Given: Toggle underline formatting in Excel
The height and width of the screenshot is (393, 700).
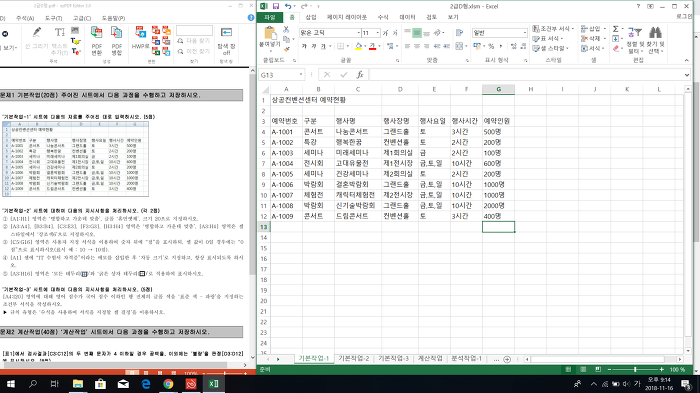Looking at the screenshot, I should [x=324, y=46].
